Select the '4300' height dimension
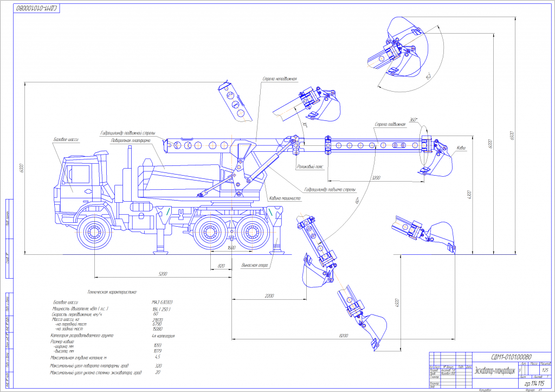 (x=469, y=195)
